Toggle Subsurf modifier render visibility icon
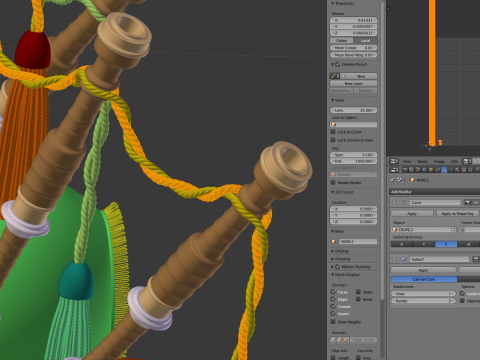The height and width of the screenshot is (360, 480). click(476, 259)
